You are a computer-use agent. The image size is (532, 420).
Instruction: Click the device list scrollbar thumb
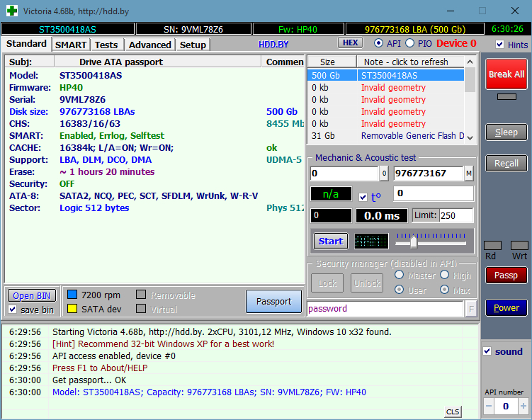(470, 80)
